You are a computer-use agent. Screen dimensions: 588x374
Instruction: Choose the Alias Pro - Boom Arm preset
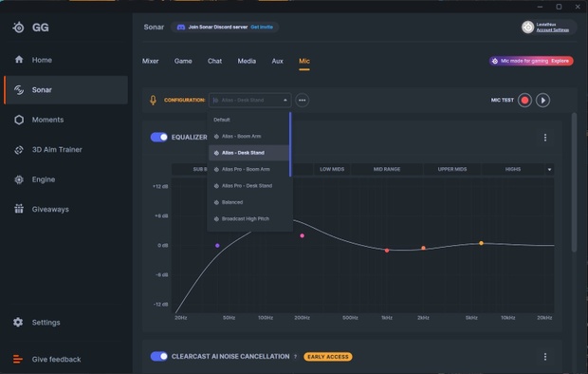tap(248, 169)
